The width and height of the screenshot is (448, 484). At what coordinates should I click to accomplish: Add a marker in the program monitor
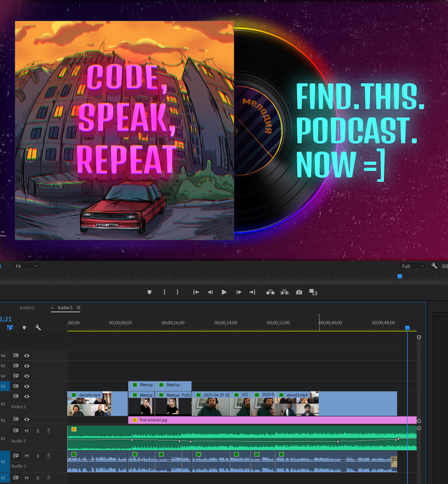coord(150,292)
